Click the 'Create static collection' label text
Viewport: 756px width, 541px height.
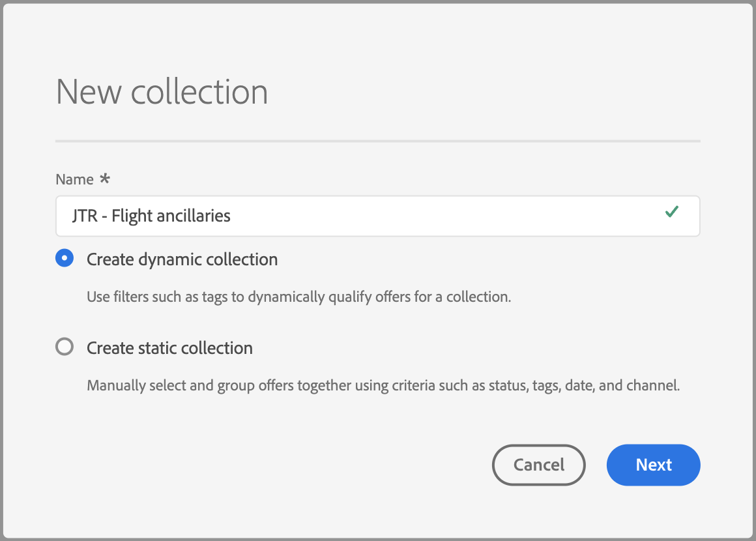(169, 348)
